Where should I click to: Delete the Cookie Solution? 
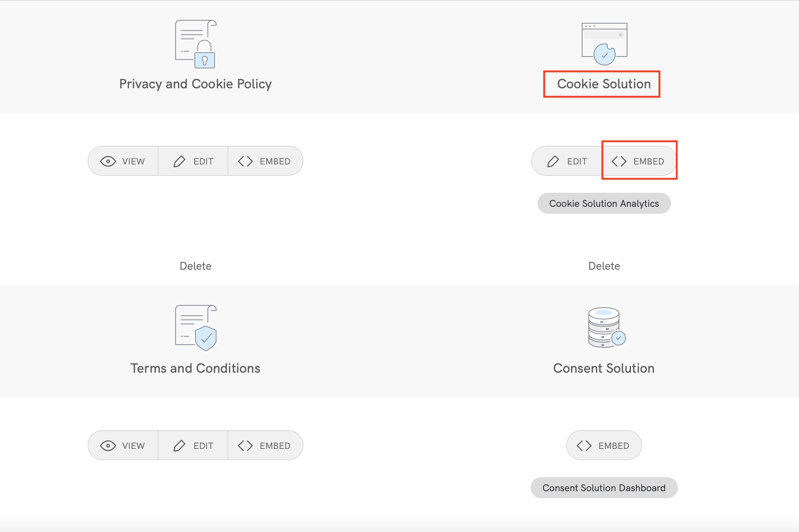604,266
